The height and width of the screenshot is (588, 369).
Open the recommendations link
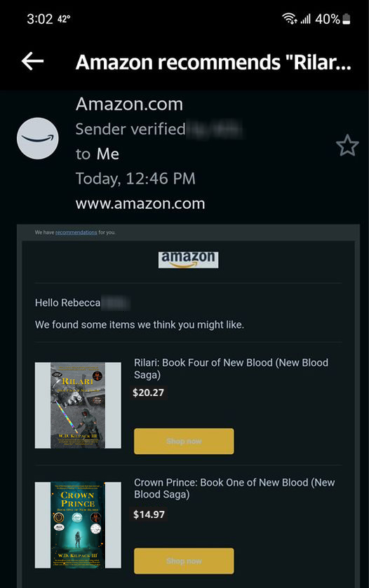tap(76, 233)
